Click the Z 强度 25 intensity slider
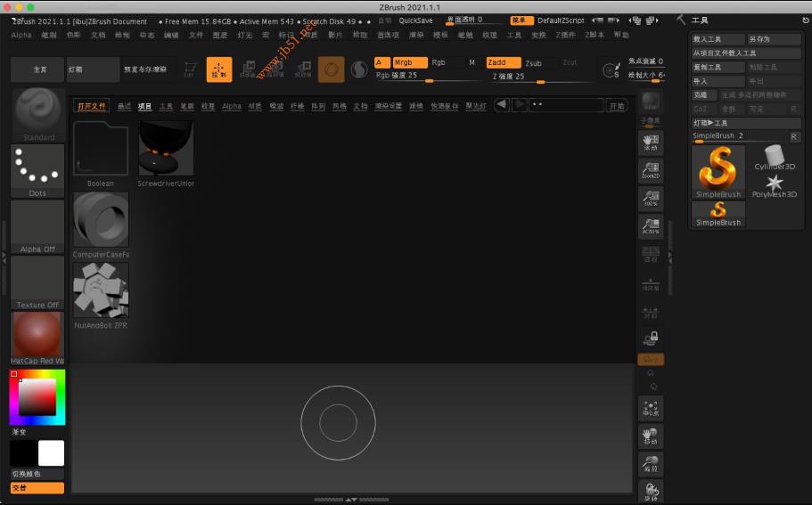 (x=539, y=77)
